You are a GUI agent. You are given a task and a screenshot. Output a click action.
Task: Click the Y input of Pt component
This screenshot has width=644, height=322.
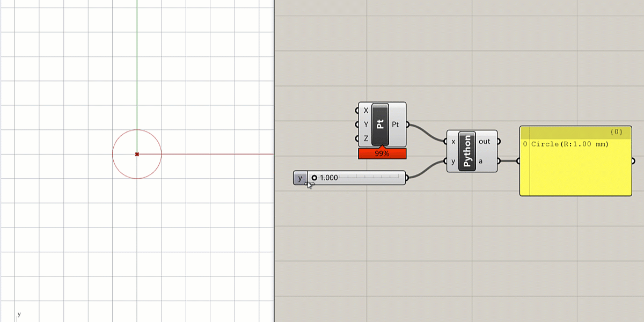click(x=366, y=125)
